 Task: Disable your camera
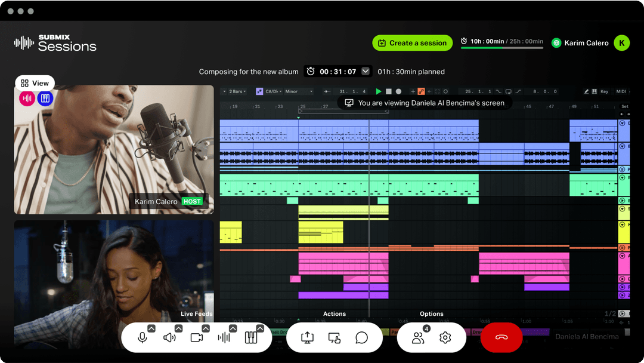point(197,337)
